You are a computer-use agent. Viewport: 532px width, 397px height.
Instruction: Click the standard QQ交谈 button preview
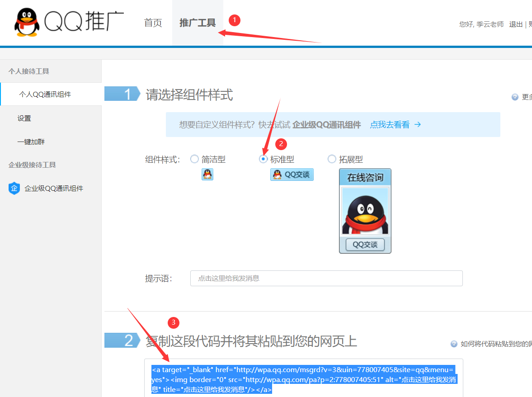[x=292, y=175]
